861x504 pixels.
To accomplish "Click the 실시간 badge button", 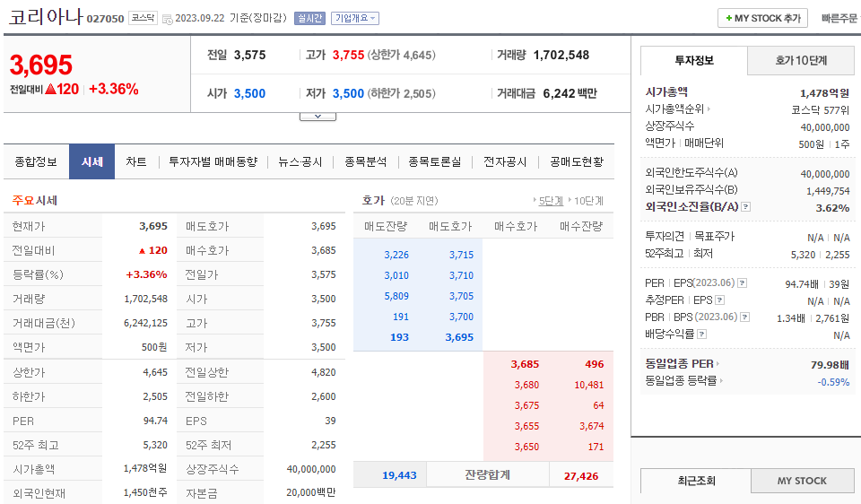I will point(309,18).
